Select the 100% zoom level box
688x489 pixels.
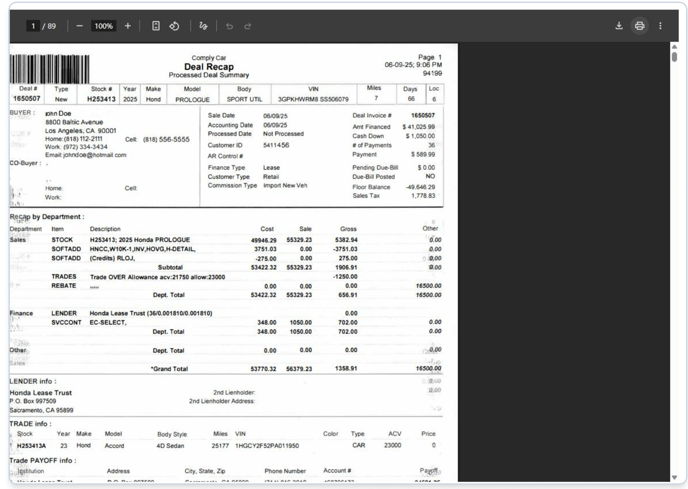click(x=103, y=26)
